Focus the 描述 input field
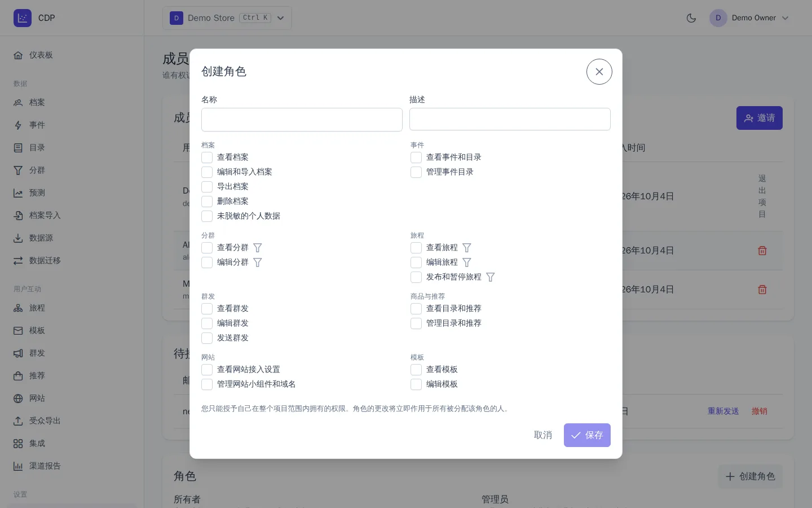This screenshot has height=508, width=812. click(510, 120)
